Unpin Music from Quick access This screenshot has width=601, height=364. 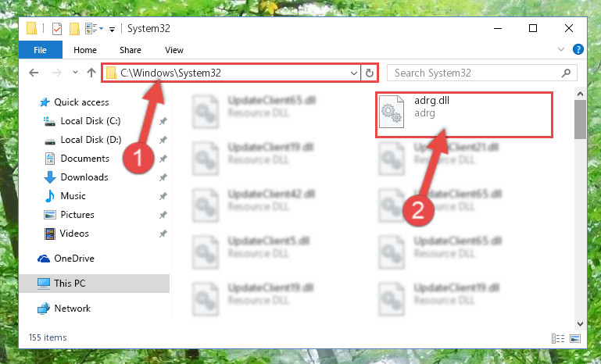click(163, 196)
